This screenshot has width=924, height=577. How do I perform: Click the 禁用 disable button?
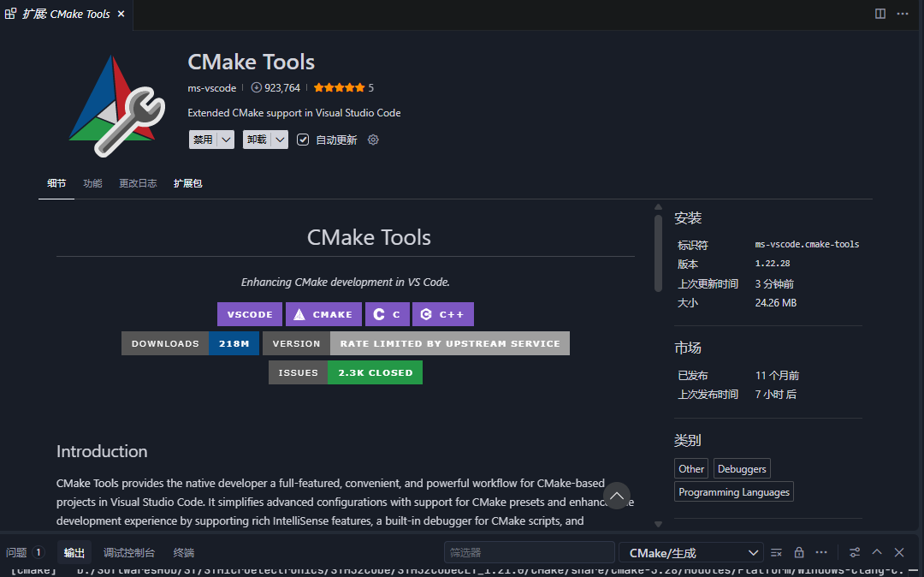(203, 140)
